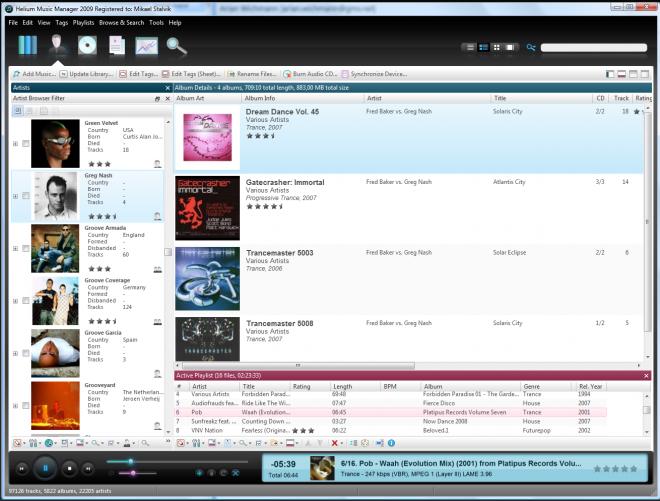Click Rename Files toolbar button
660x501 pixels.
click(252, 74)
